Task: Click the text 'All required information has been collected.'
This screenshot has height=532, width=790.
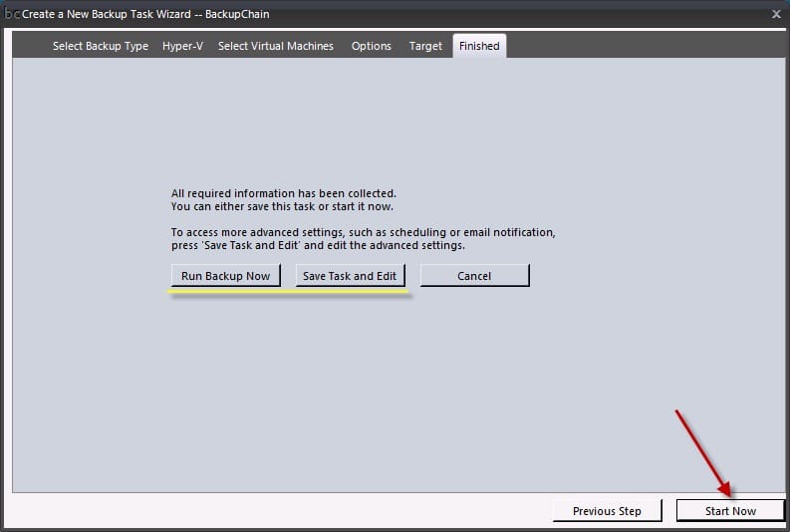Action: coord(284,193)
